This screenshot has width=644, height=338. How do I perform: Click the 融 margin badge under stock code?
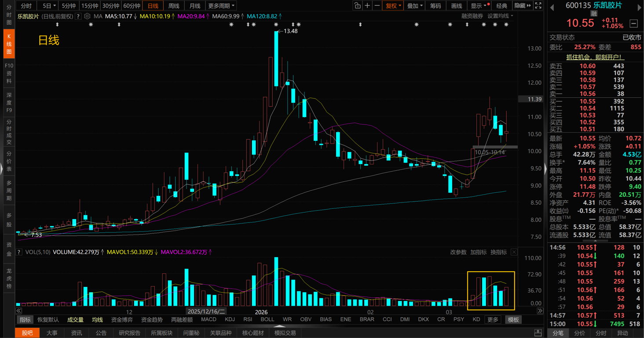tap(594, 14)
